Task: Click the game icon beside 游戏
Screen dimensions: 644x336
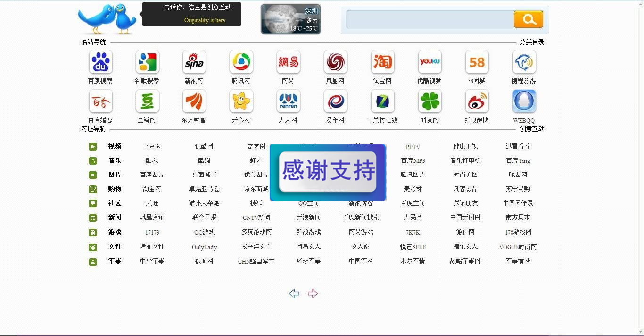Action: 93,233
